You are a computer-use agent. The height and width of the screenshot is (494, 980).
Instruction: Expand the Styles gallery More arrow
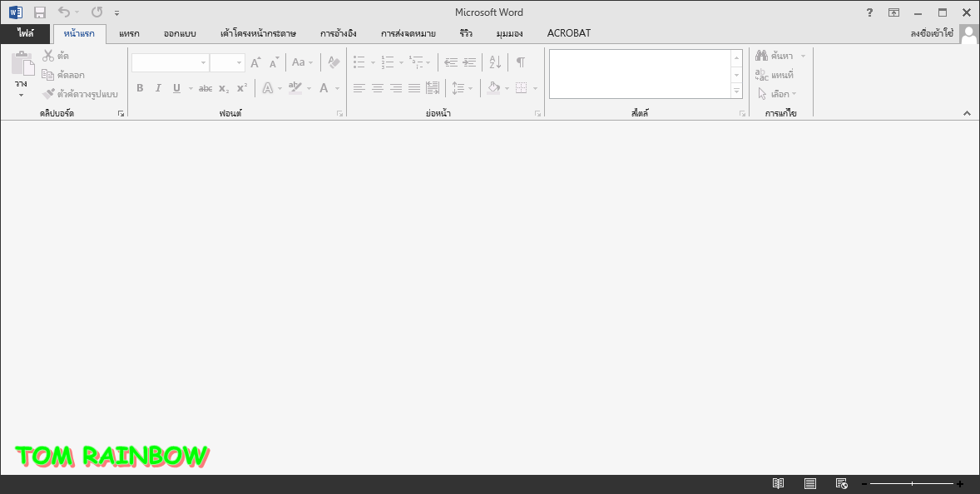point(737,91)
